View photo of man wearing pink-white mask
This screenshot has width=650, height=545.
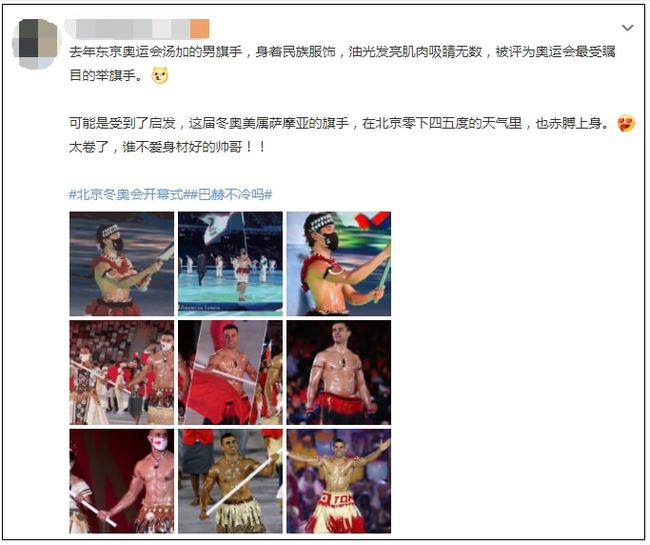click(122, 481)
